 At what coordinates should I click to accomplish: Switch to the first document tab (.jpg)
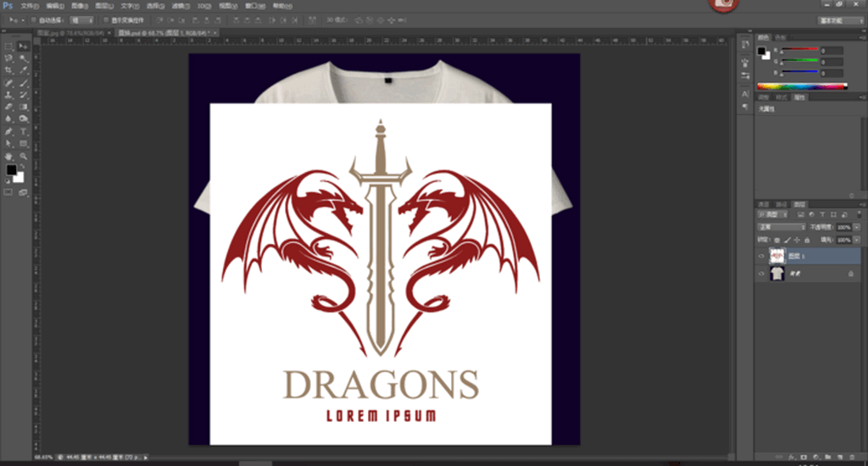click(71, 33)
